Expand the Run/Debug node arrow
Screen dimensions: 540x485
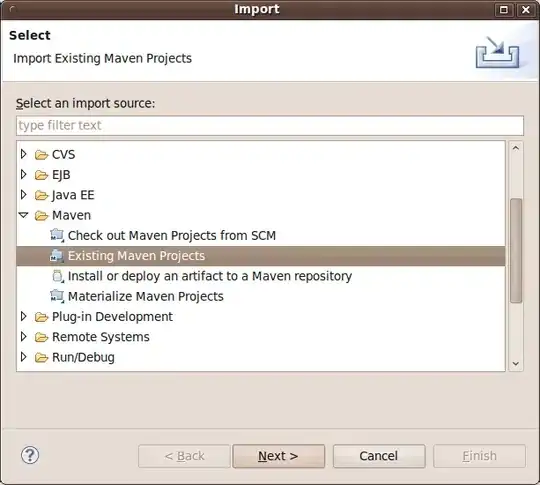pyautogui.click(x=23, y=357)
